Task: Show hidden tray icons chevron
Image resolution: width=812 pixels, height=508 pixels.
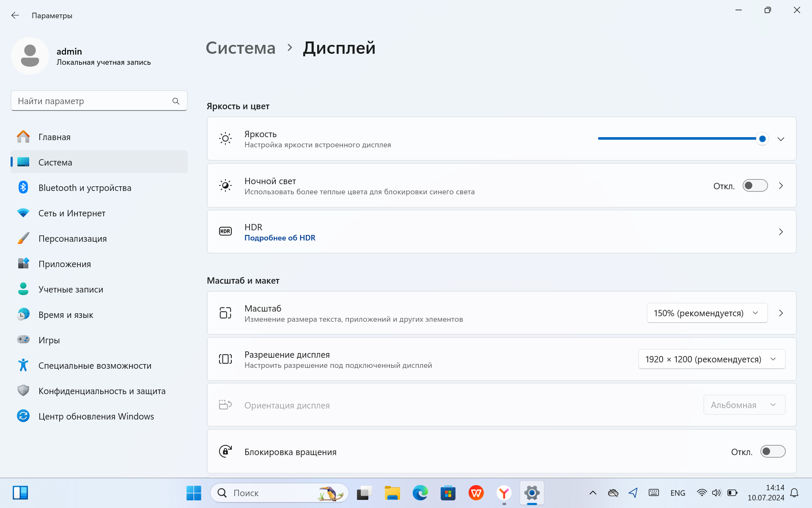Action: click(x=593, y=493)
